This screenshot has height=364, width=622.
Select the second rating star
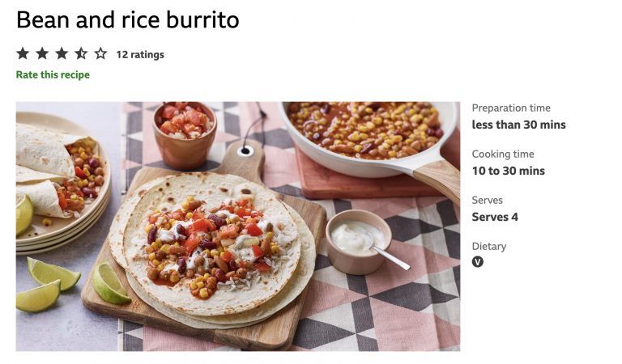[x=42, y=53]
